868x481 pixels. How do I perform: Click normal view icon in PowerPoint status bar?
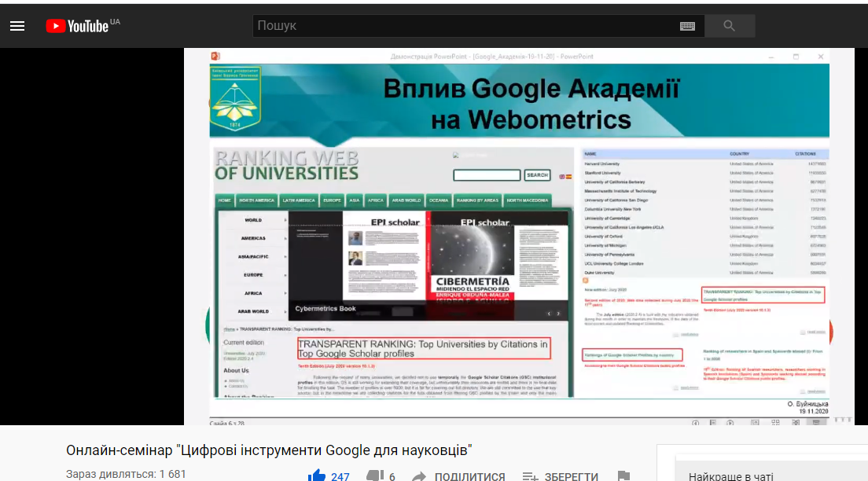pyautogui.click(x=755, y=422)
